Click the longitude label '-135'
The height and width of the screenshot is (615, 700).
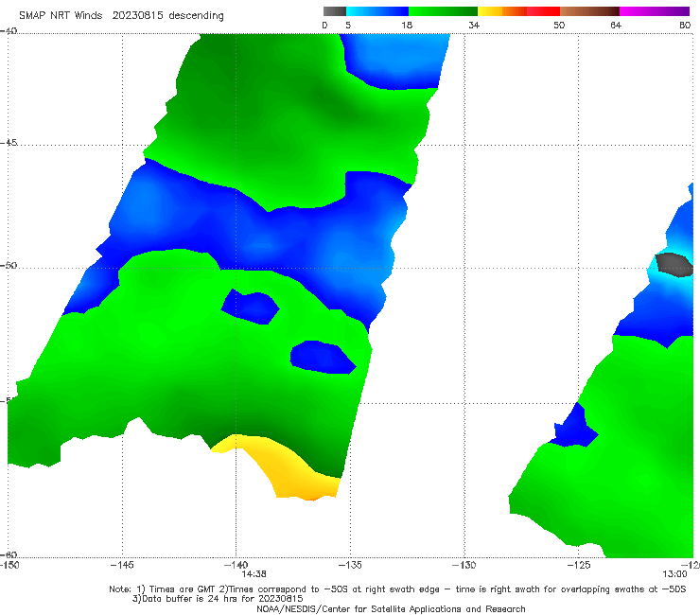[x=350, y=565]
